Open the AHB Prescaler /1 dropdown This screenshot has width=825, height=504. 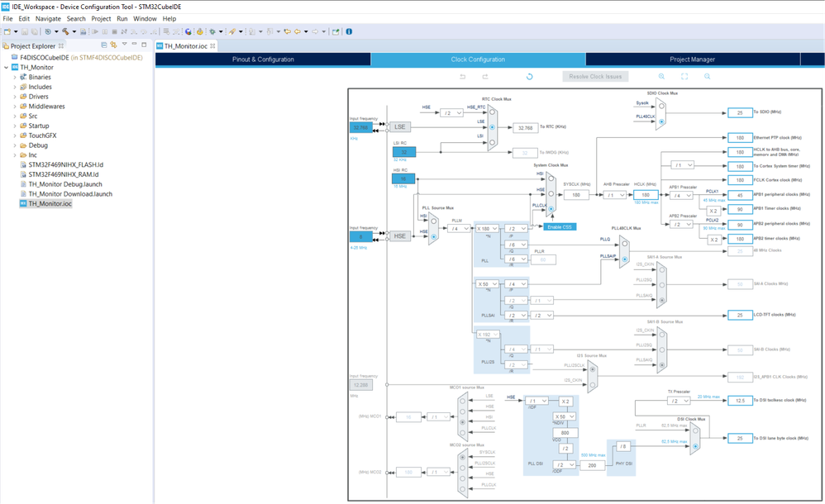[x=614, y=195]
